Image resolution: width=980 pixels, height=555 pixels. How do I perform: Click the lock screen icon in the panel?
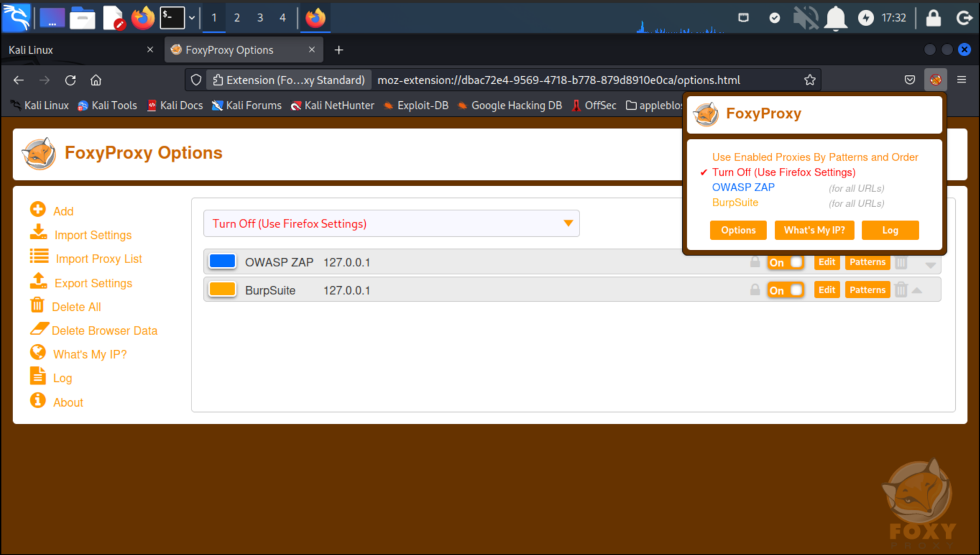[934, 18]
